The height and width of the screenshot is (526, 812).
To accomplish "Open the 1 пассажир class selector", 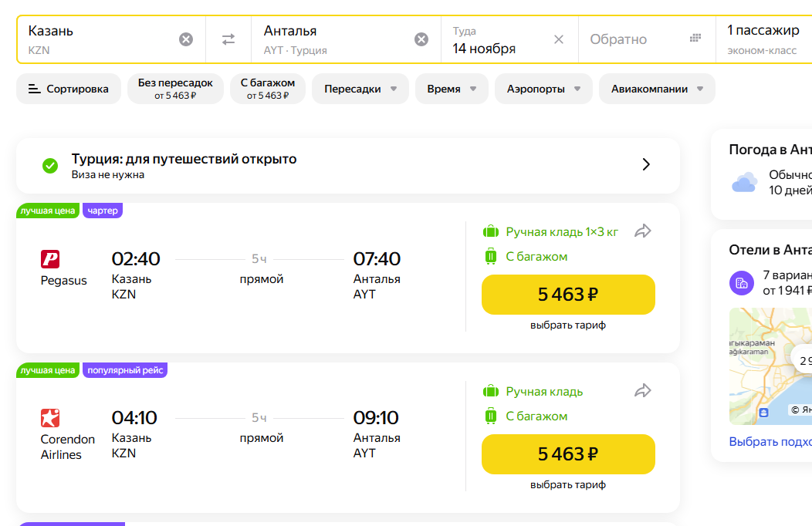I will point(763,39).
